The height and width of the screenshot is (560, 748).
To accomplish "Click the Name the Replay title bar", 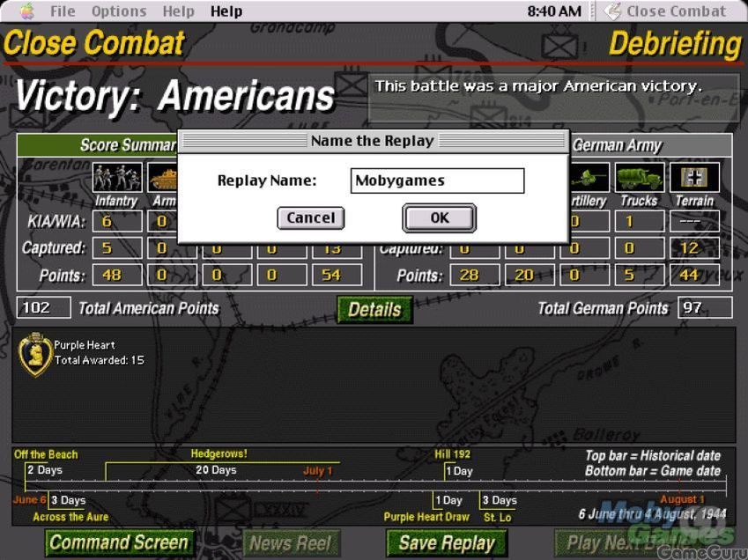I will [x=373, y=141].
